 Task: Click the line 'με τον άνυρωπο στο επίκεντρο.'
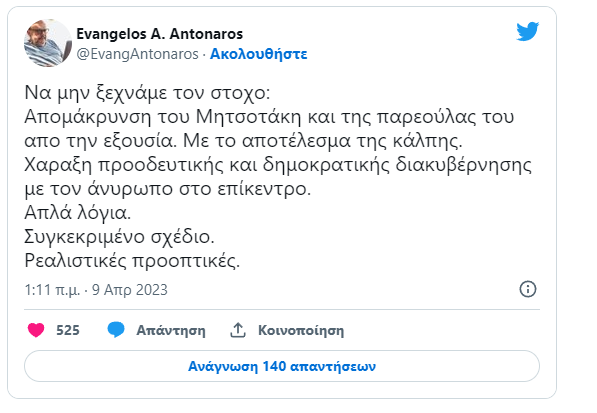click(168, 189)
